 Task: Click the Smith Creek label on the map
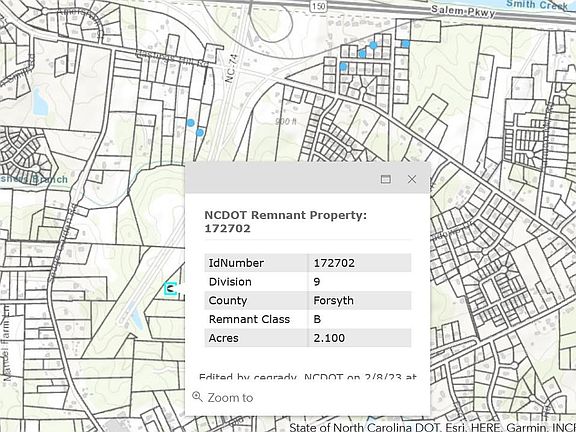click(x=537, y=5)
